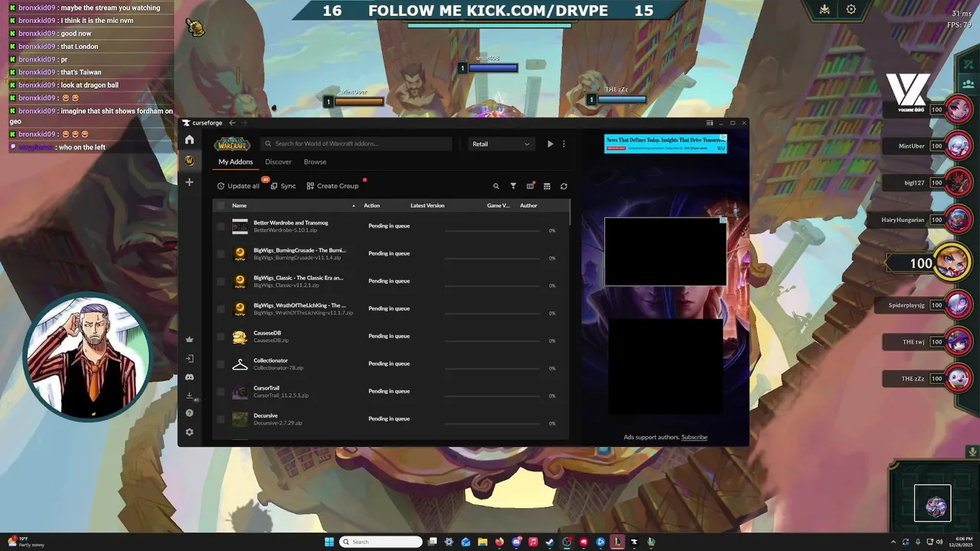
Task: Check the Collectionator checkbox
Action: pyautogui.click(x=221, y=364)
